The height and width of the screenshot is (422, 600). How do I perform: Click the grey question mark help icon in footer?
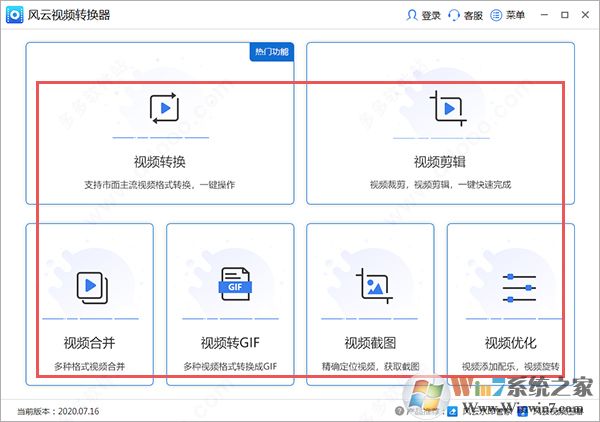399,411
